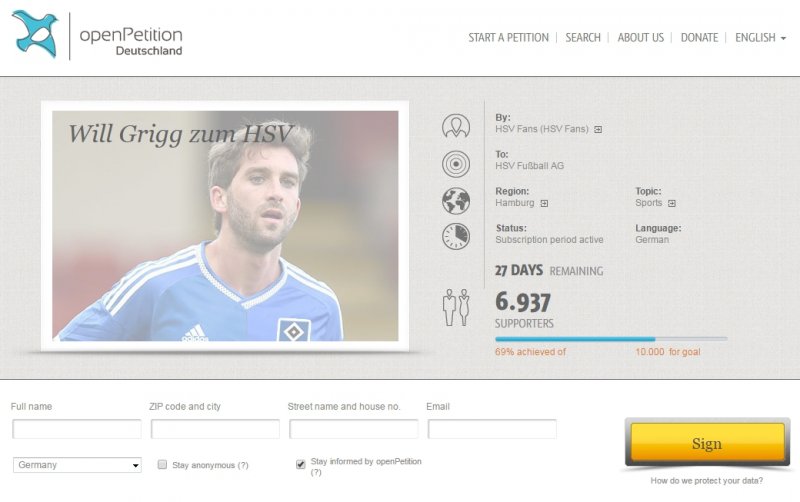The height and width of the screenshot is (502, 800).
Task: Click the clock status icon
Action: click(x=456, y=236)
